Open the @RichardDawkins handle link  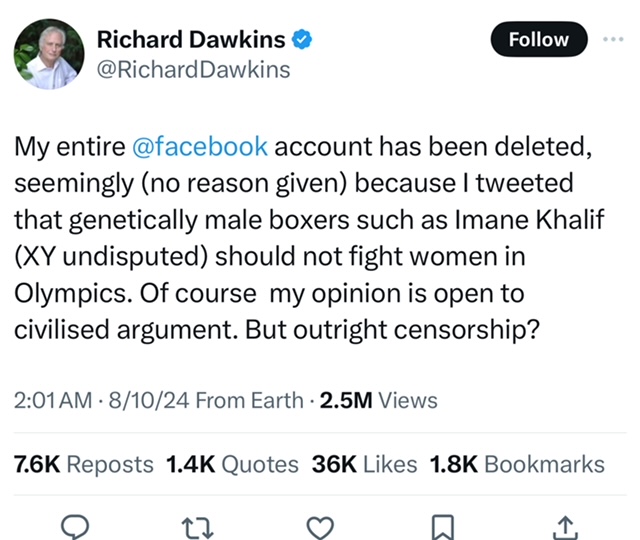tap(193, 69)
